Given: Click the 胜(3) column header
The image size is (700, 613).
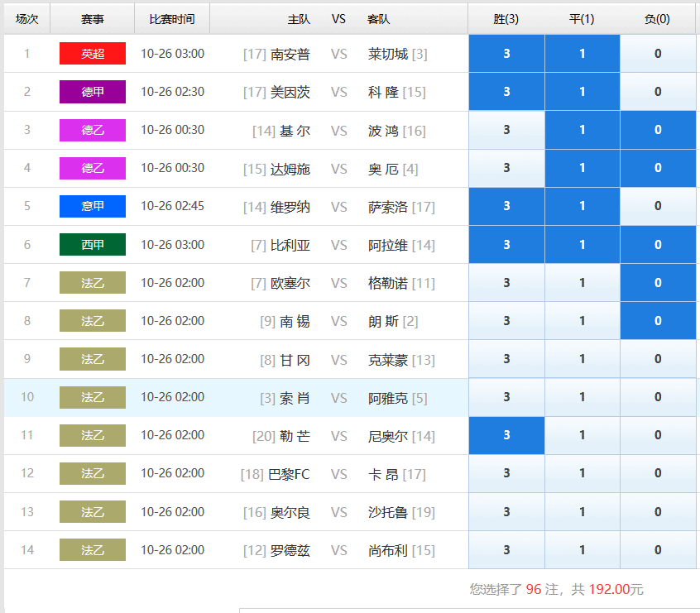Looking at the screenshot, I should pyautogui.click(x=506, y=19).
